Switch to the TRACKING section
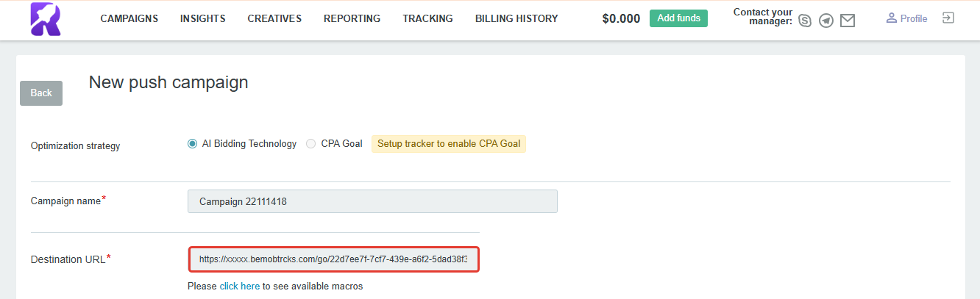The width and height of the screenshot is (980, 299). 428,18
